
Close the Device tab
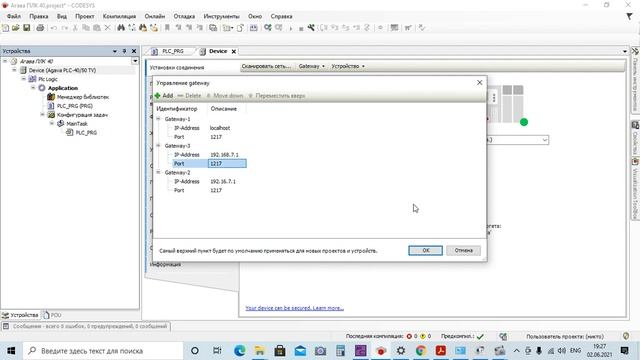[x=234, y=51]
